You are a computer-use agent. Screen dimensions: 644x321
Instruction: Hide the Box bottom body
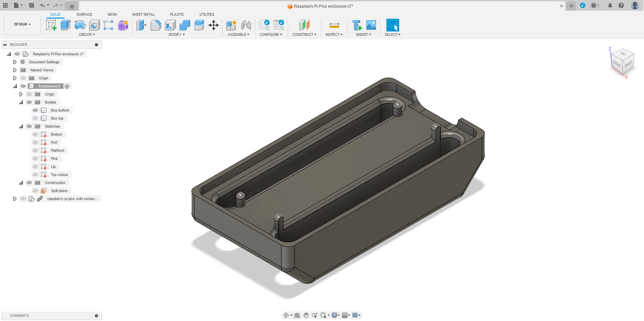pos(35,110)
